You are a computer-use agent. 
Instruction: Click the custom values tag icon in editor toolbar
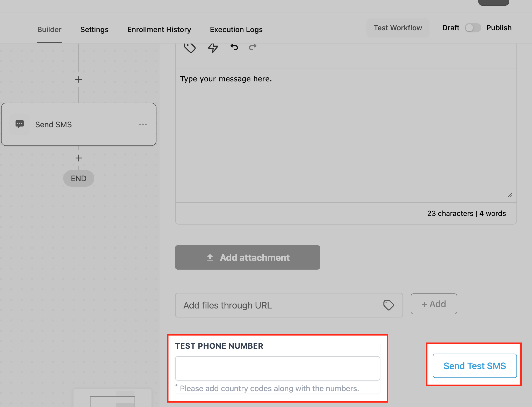point(190,48)
